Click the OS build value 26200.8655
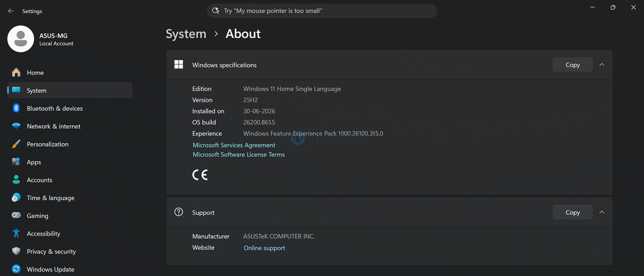This screenshot has height=276, width=644. point(259,122)
